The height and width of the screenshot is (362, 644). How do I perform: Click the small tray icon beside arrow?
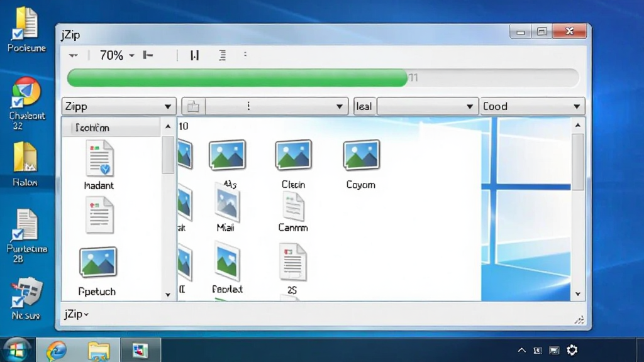[x=537, y=351]
